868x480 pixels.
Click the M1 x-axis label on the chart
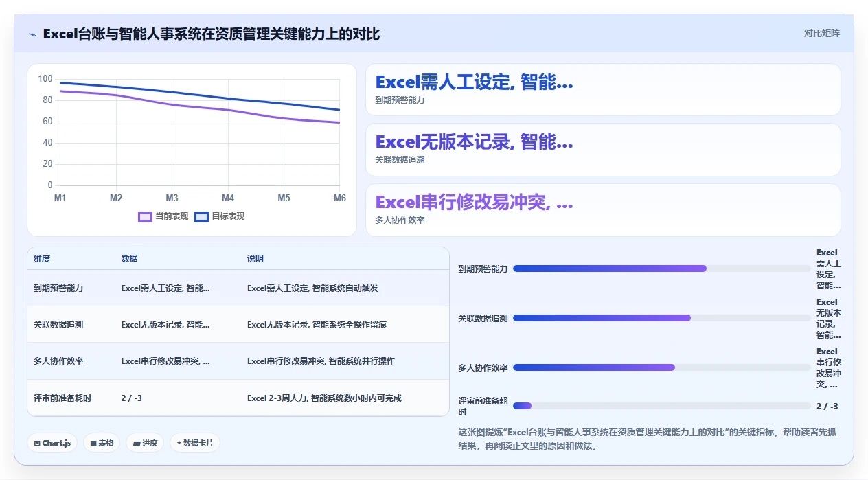point(60,198)
